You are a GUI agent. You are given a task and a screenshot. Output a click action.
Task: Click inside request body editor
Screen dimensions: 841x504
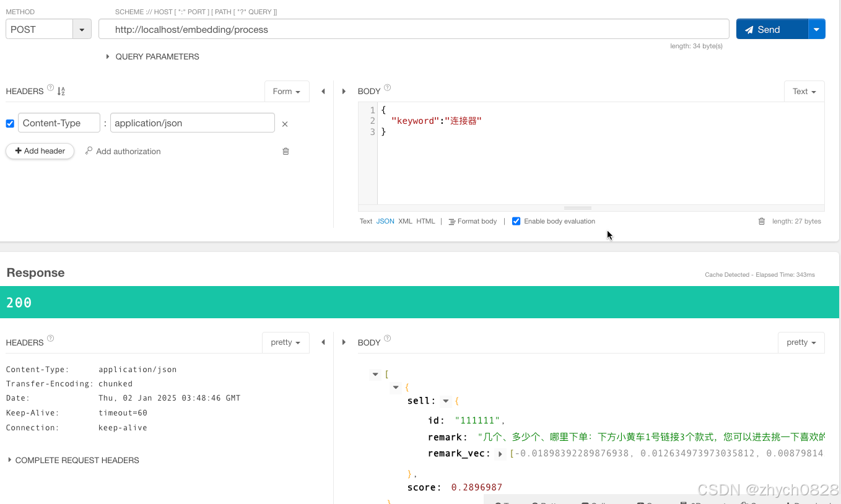pos(600,154)
